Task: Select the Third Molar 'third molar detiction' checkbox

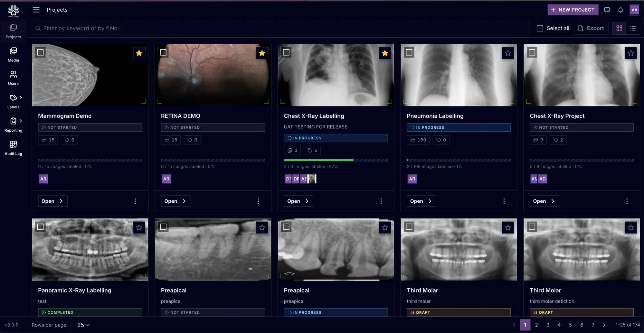Action: click(532, 227)
